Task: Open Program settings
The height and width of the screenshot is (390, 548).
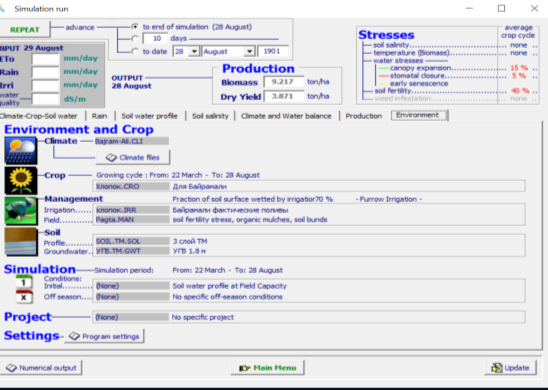Action: [x=104, y=336]
